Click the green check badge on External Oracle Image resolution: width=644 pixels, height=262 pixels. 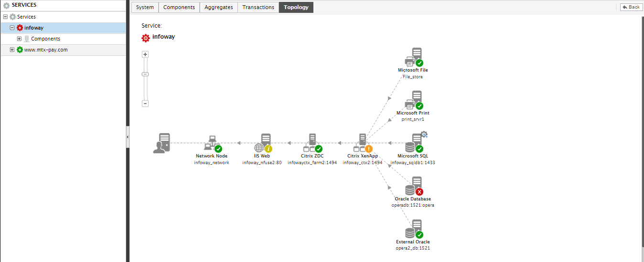tap(419, 235)
